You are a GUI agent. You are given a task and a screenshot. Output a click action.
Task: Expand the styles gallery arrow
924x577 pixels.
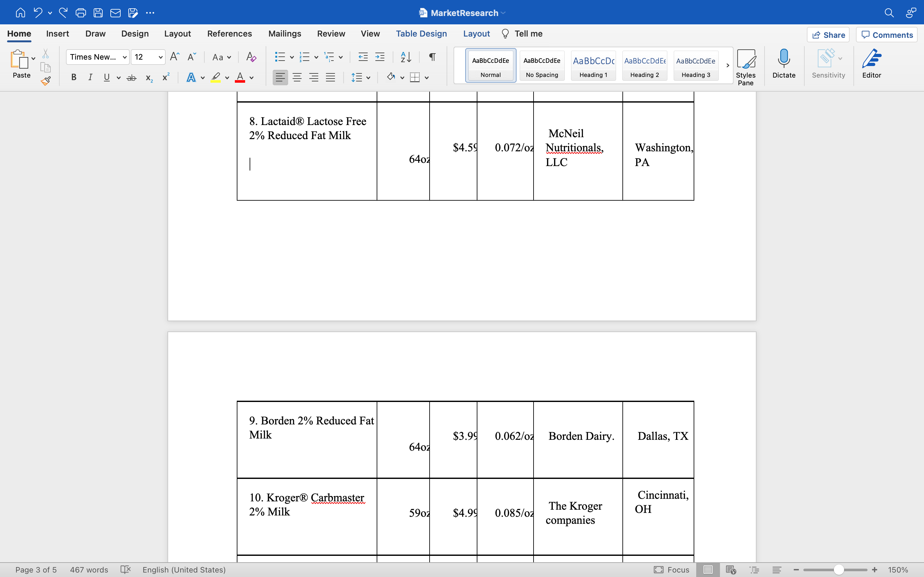(727, 65)
